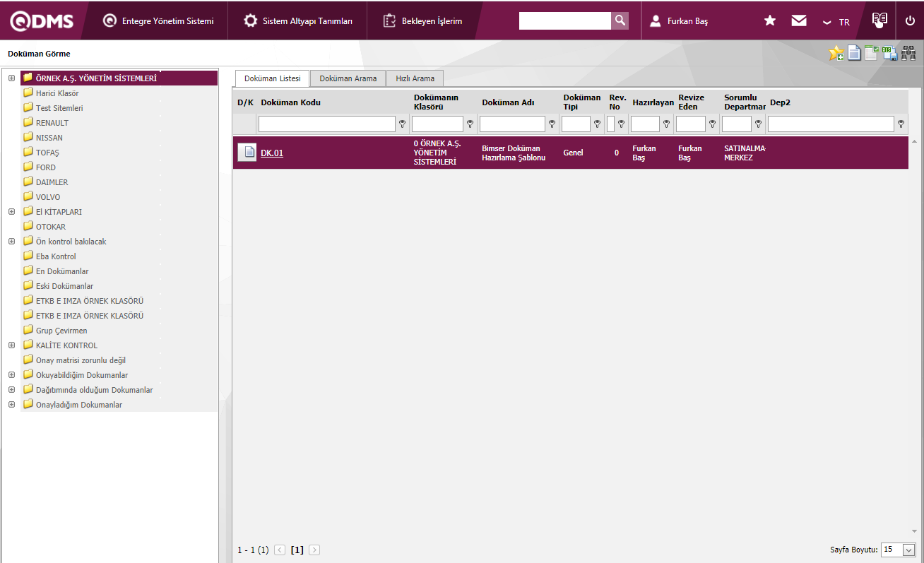Select the DAIMLER folder
The height and width of the screenshot is (563, 924).
pyautogui.click(x=52, y=182)
